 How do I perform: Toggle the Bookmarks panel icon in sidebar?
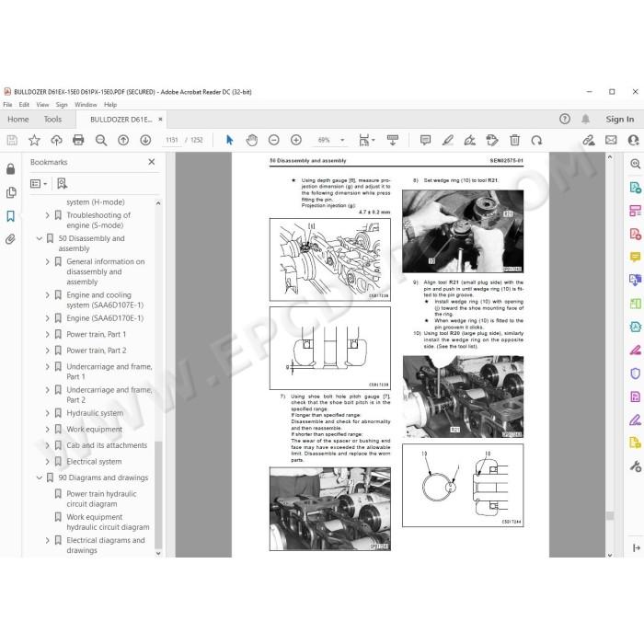11,216
